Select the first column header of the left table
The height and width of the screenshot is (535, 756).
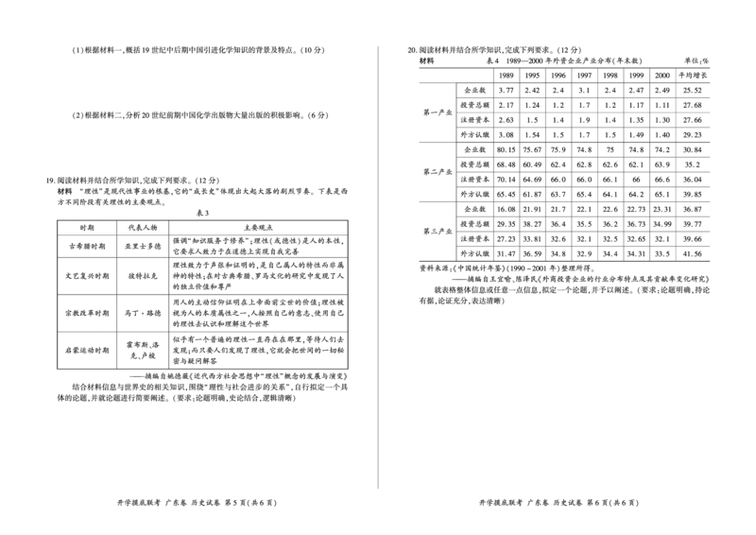coord(86,227)
